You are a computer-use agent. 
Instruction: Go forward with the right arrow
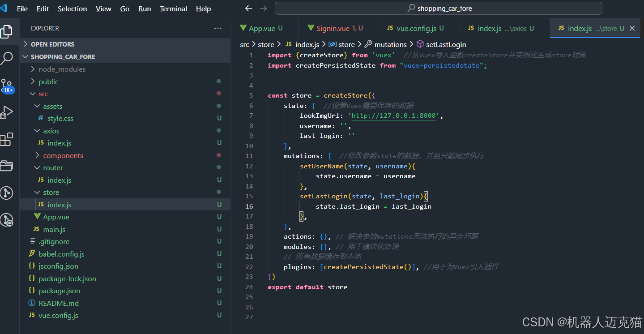[263, 9]
